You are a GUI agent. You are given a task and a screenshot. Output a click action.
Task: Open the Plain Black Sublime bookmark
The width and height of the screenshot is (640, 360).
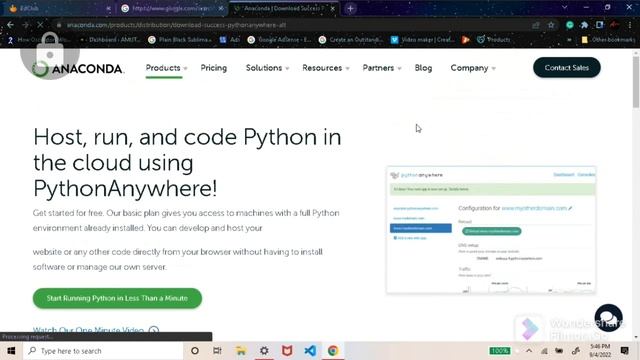pos(180,40)
